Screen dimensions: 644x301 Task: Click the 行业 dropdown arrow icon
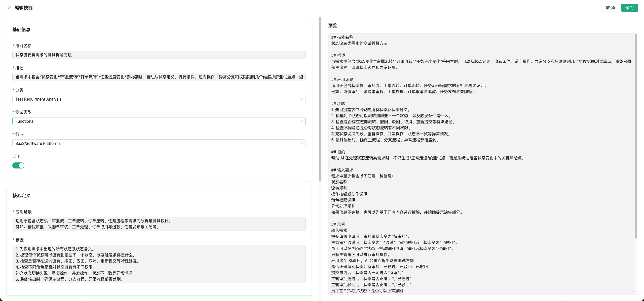pos(301,143)
